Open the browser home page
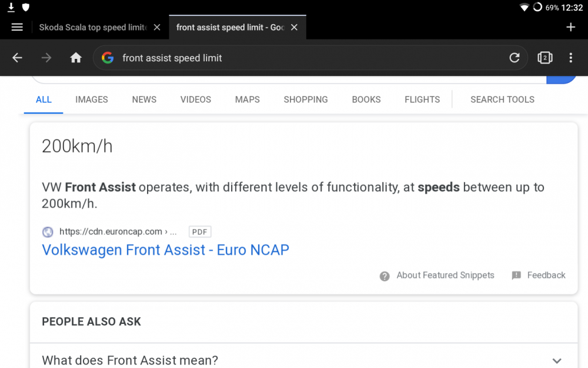 76,58
